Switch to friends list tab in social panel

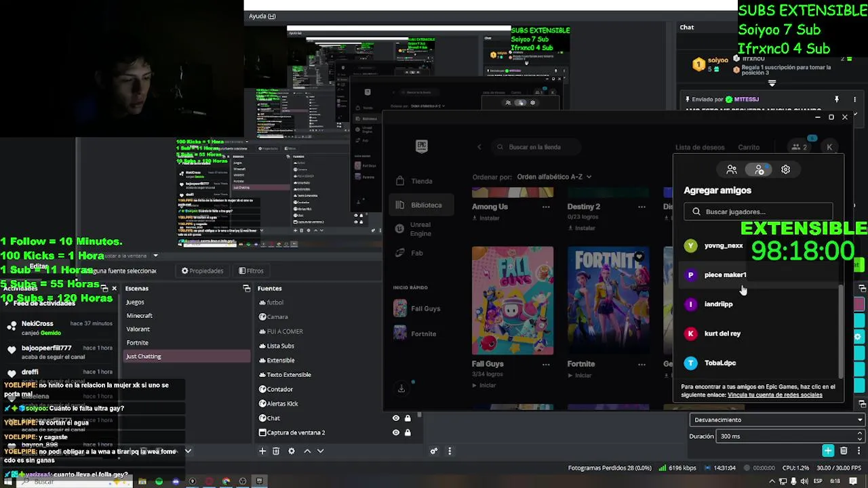click(732, 169)
